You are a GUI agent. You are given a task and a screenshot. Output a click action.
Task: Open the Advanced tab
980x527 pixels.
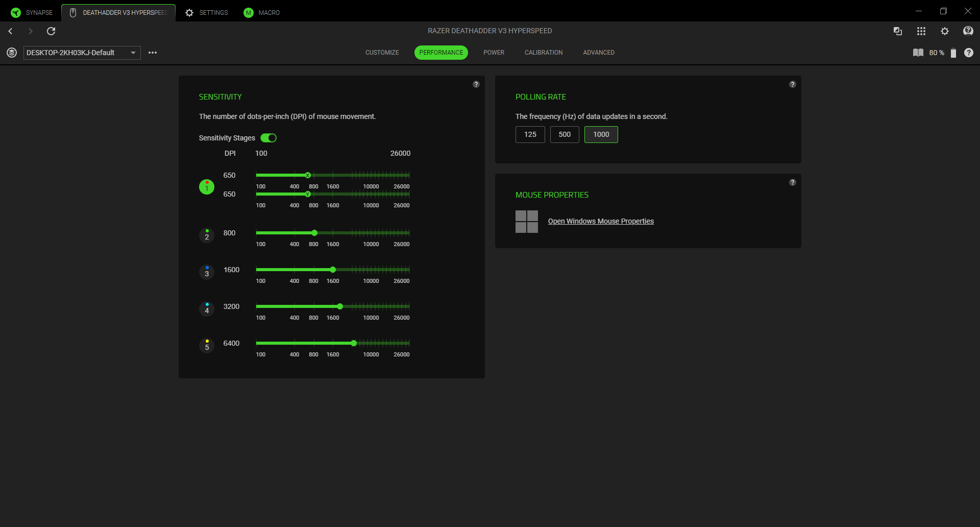point(599,53)
